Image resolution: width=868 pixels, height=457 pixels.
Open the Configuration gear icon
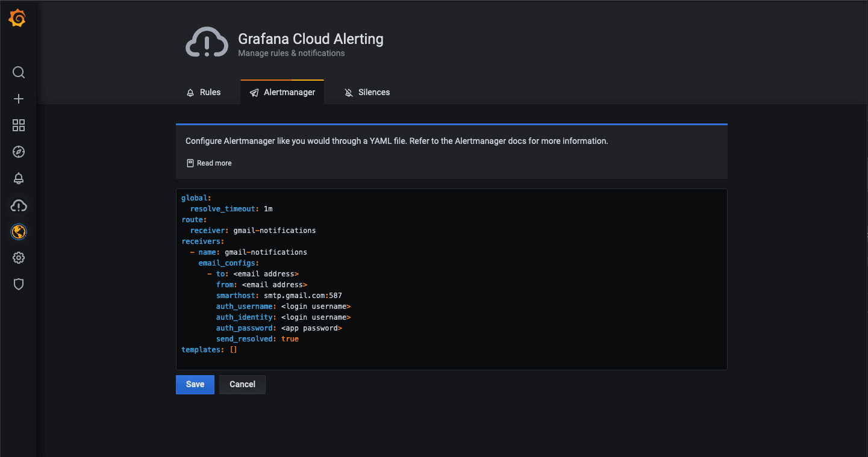click(19, 258)
